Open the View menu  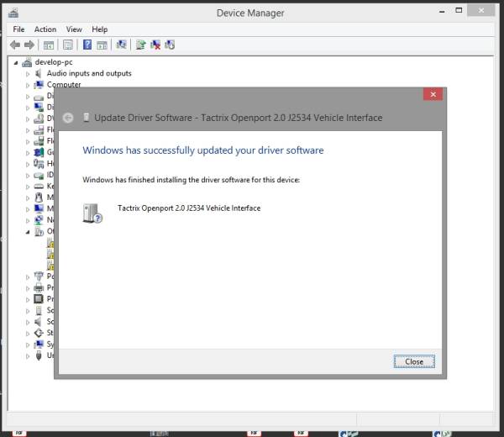pos(74,29)
